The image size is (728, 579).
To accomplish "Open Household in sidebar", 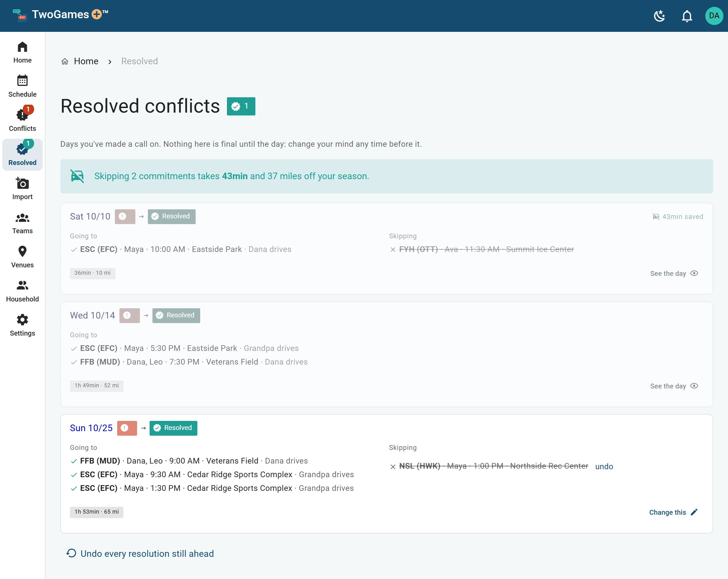I will pos(22,291).
